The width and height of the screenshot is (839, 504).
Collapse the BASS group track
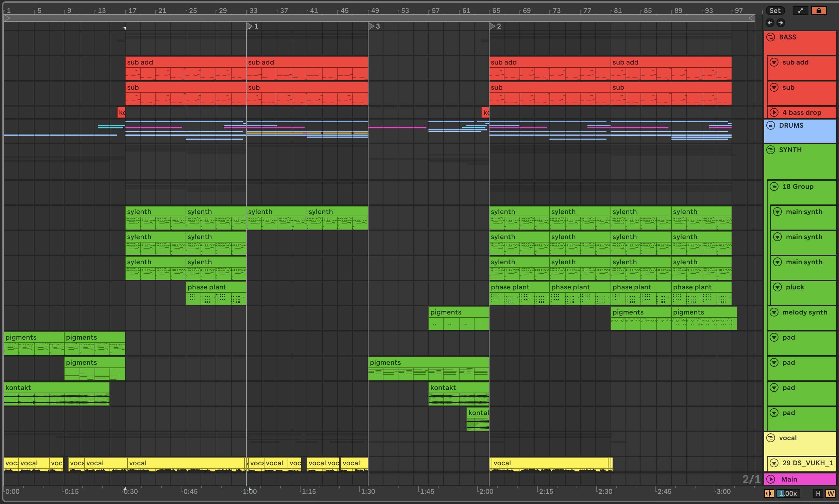[x=771, y=37]
